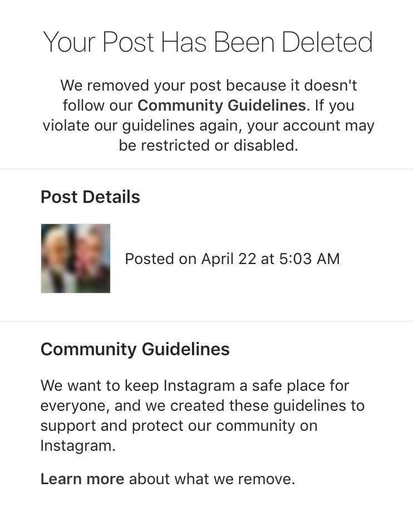The image size is (414, 532).
Task: Click the Your Post Has Been Deleted title
Action: pos(208,42)
